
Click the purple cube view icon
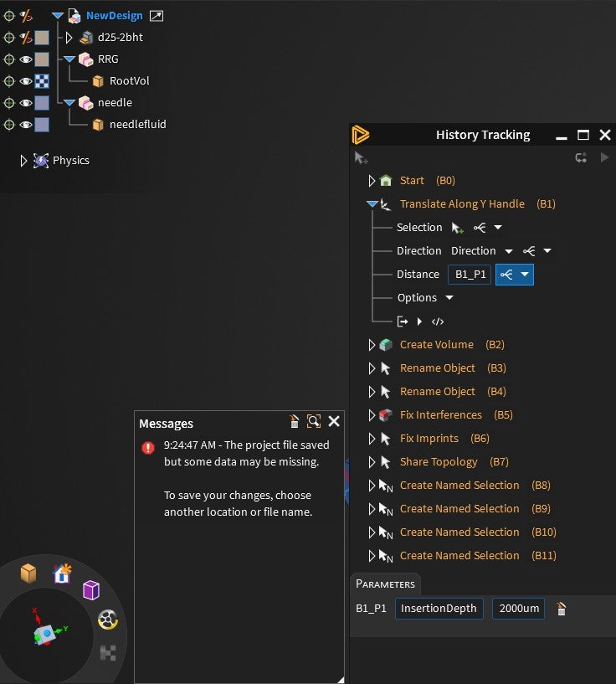pos(91,590)
